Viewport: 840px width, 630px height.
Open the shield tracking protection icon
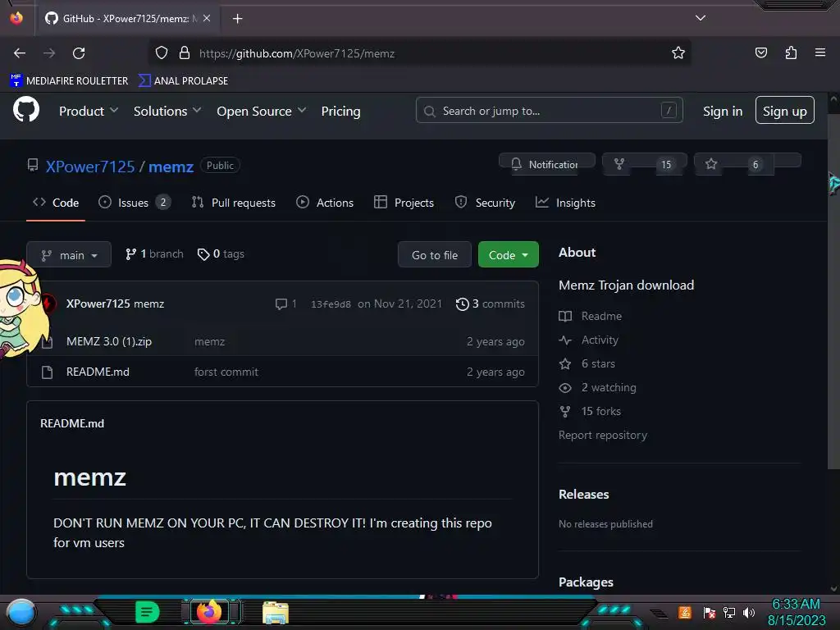(162, 52)
